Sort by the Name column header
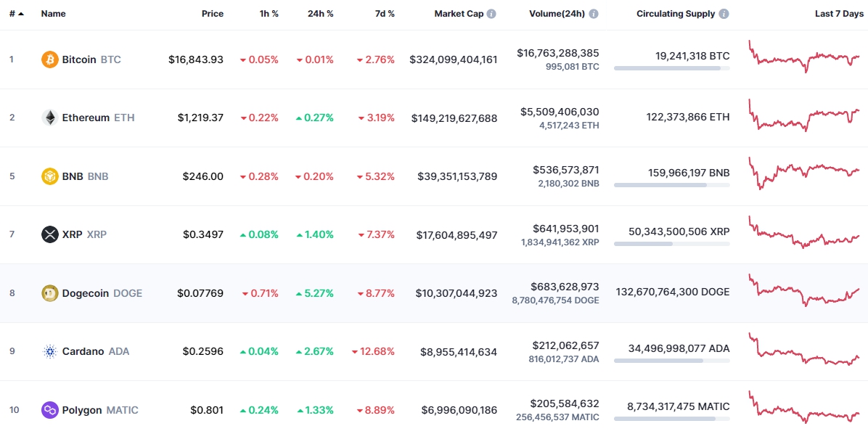Viewport: 868px width, 434px height. pos(53,14)
